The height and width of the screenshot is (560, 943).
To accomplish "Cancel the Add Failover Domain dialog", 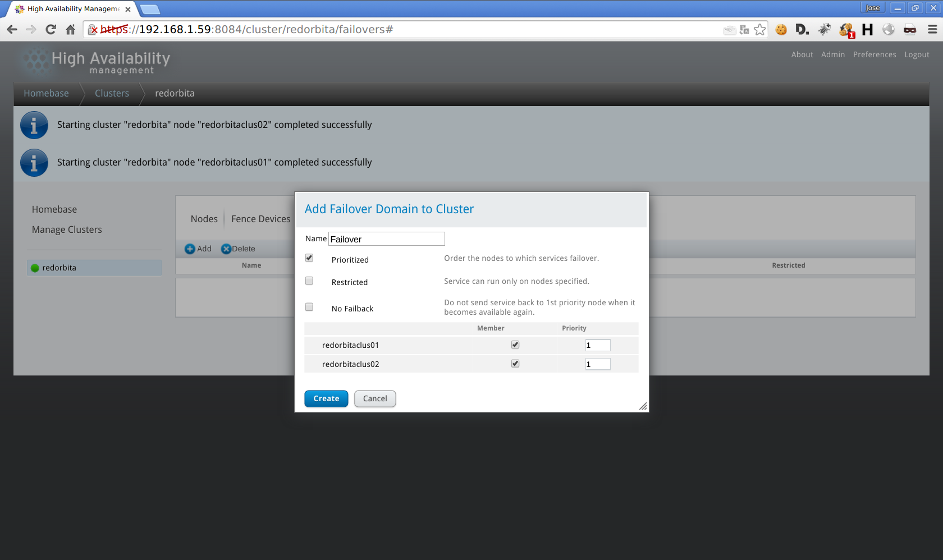I will (x=375, y=398).
